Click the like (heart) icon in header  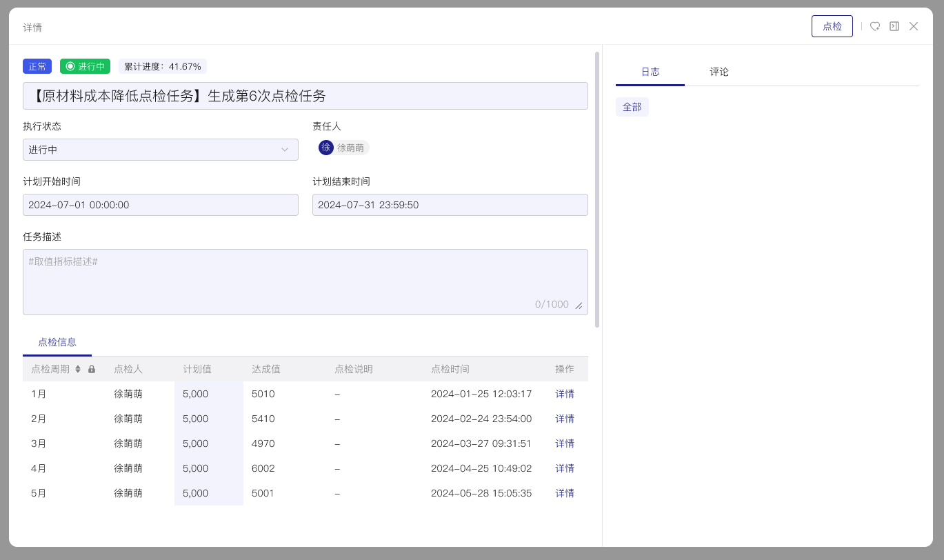(875, 26)
